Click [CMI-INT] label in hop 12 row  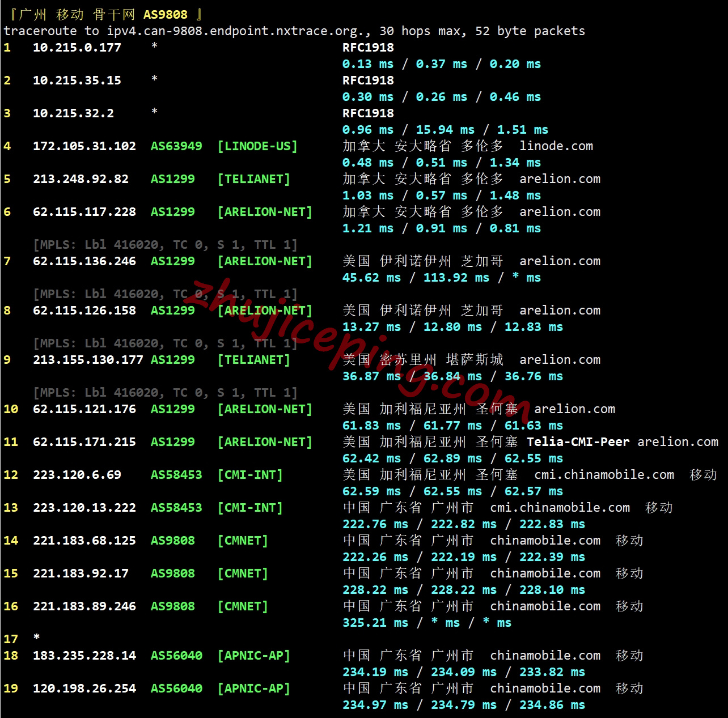point(250,475)
